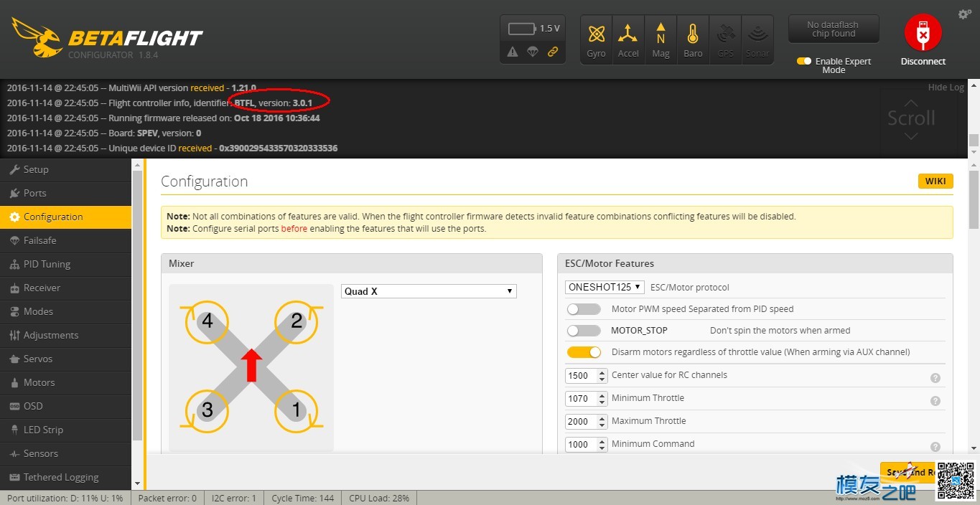Click help icon for Center value for RC channels
The width and height of the screenshot is (980, 505).
935,378
